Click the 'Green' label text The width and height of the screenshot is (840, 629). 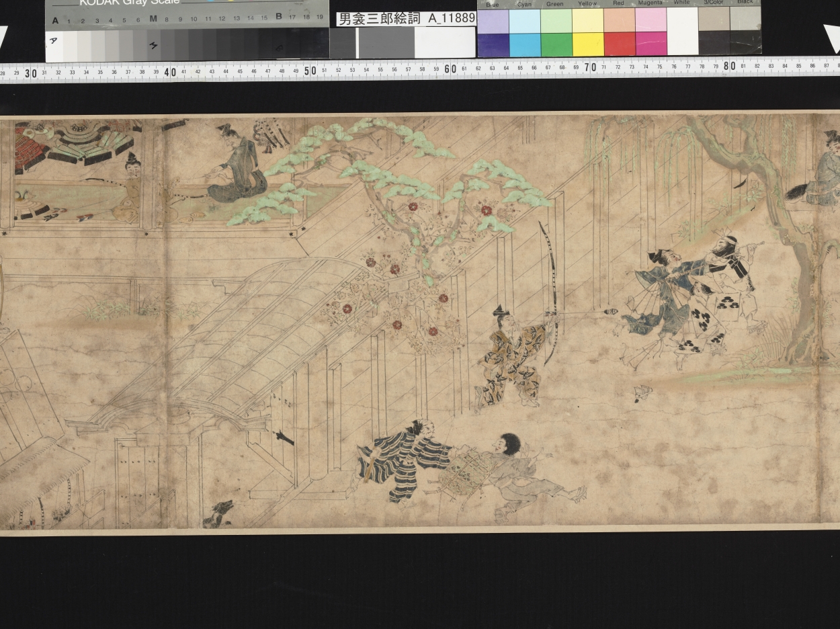pos(555,3)
